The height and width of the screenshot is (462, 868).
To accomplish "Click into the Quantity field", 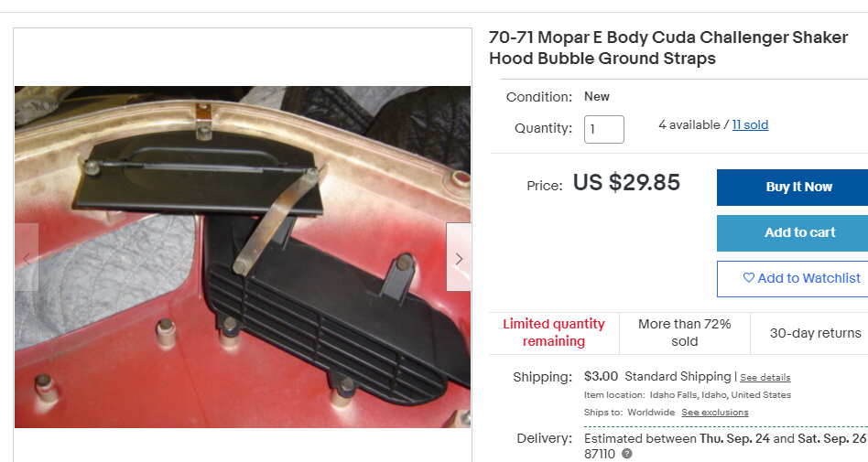I will tap(604, 129).
